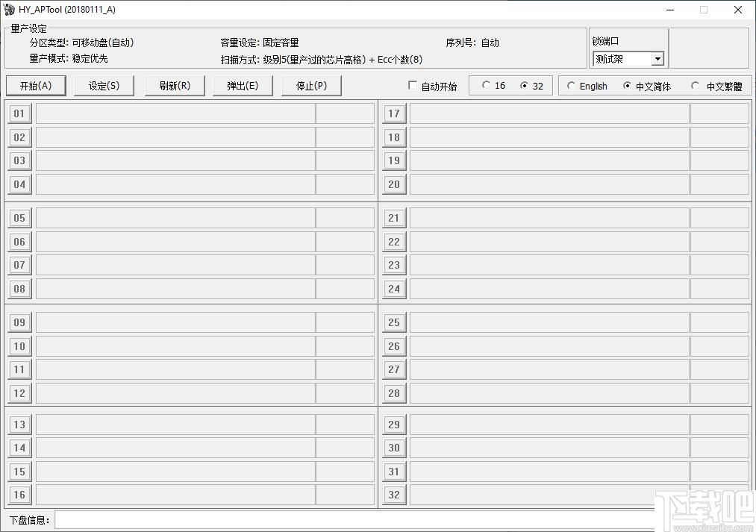Click 序列号: 自动 text

[472, 43]
